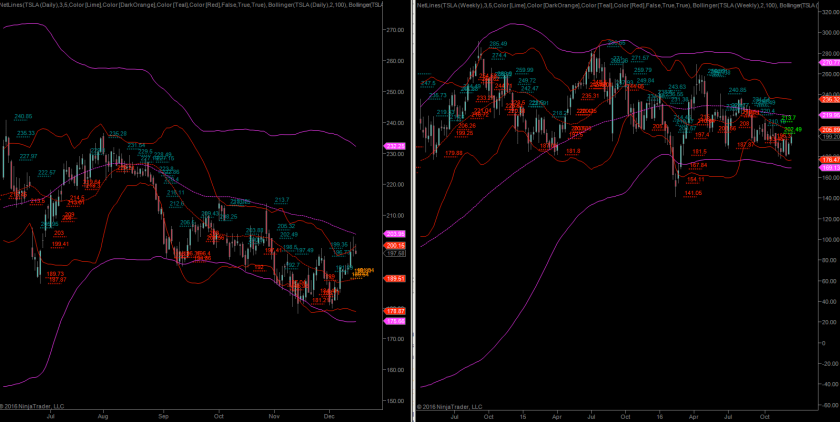Click the red 178.87 price marker on daily chart
840x422 pixels.
(x=395, y=311)
